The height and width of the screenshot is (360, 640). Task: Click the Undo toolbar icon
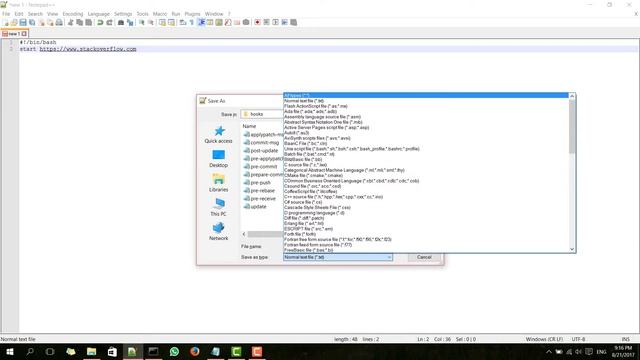[x=100, y=22]
